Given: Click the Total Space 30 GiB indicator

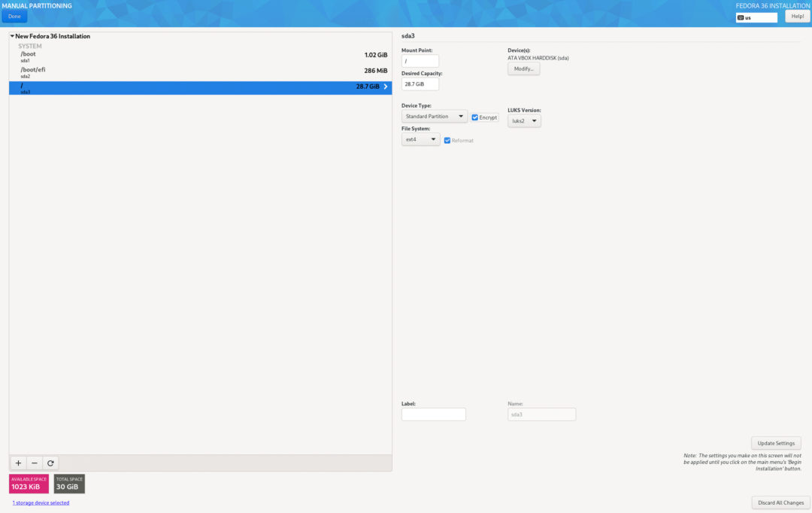Looking at the screenshot, I should point(69,484).
